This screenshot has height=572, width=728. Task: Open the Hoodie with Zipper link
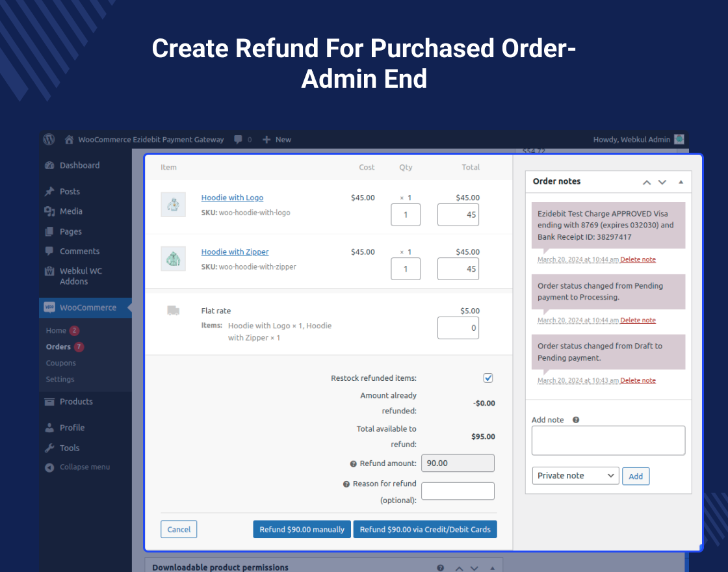[235, 252]
